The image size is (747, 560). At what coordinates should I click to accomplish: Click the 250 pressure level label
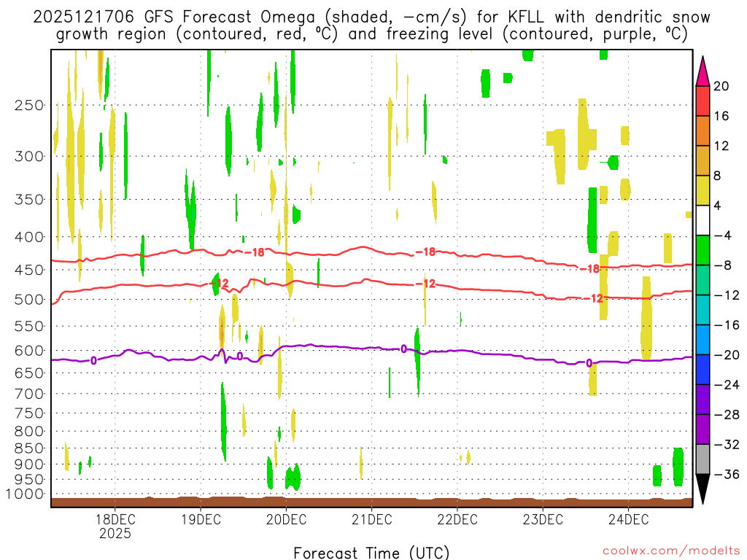coord(29,105)
